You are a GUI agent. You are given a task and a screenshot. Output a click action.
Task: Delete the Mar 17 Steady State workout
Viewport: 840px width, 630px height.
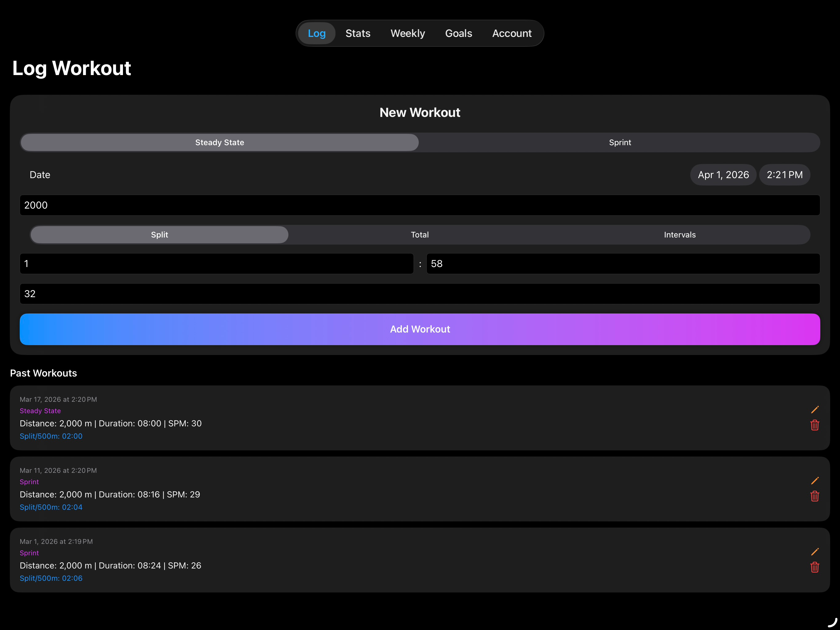(x=814, y=425)
